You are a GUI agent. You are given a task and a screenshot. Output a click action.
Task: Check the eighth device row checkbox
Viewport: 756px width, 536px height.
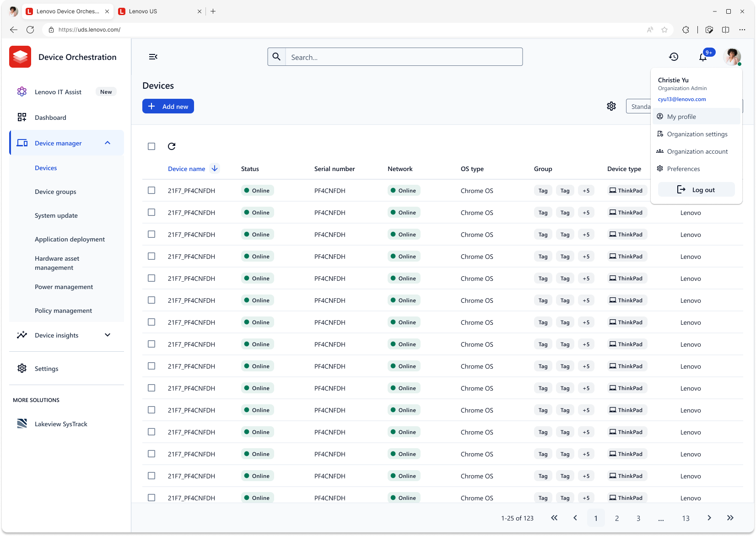click(151, 344)
